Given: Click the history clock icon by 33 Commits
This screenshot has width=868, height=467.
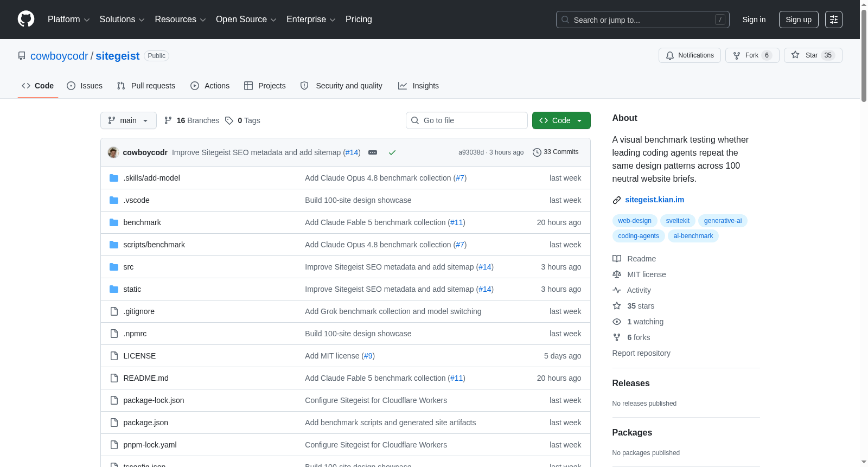Looking at the screenshot, I should pos(537,152).
